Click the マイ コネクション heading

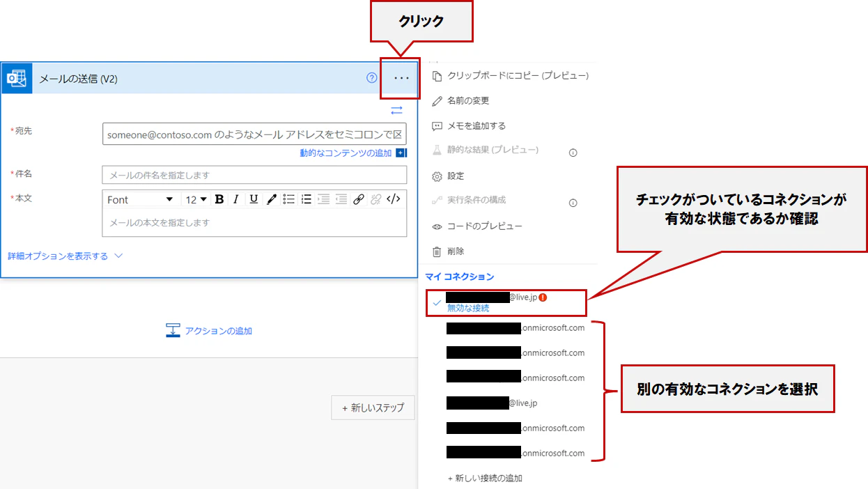[459, 277]
